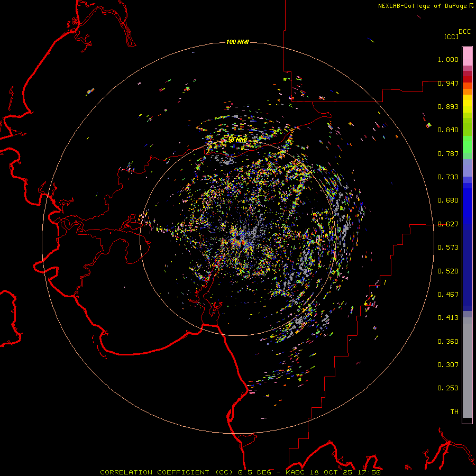
Task: Click the 100 NMI range ring label
Action: click(237, 42)
